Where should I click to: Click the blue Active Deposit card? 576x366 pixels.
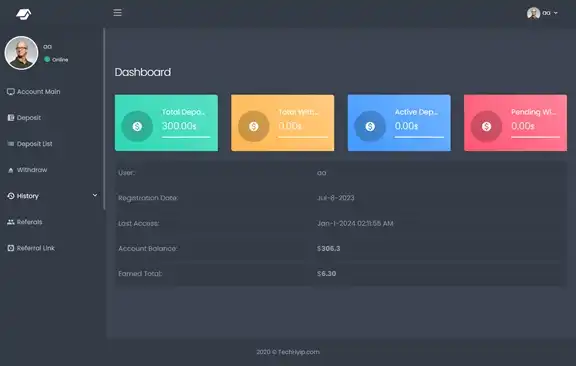[x=399, y=123]
